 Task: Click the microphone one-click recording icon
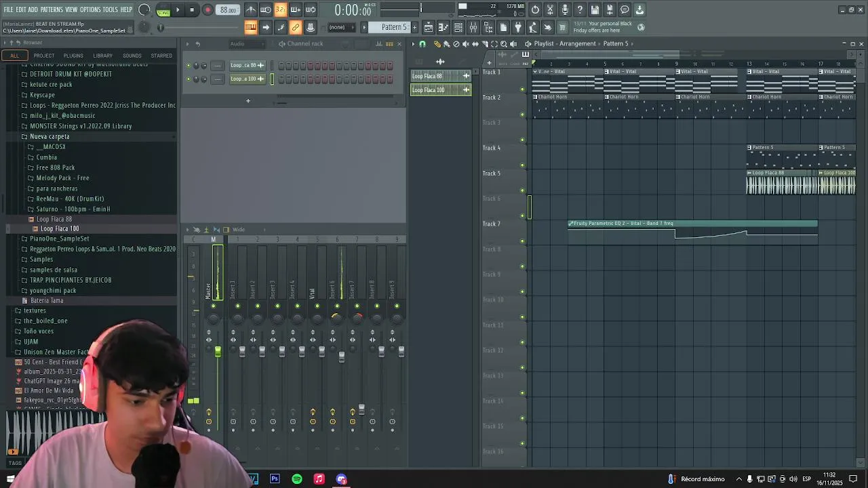(565, 9)
